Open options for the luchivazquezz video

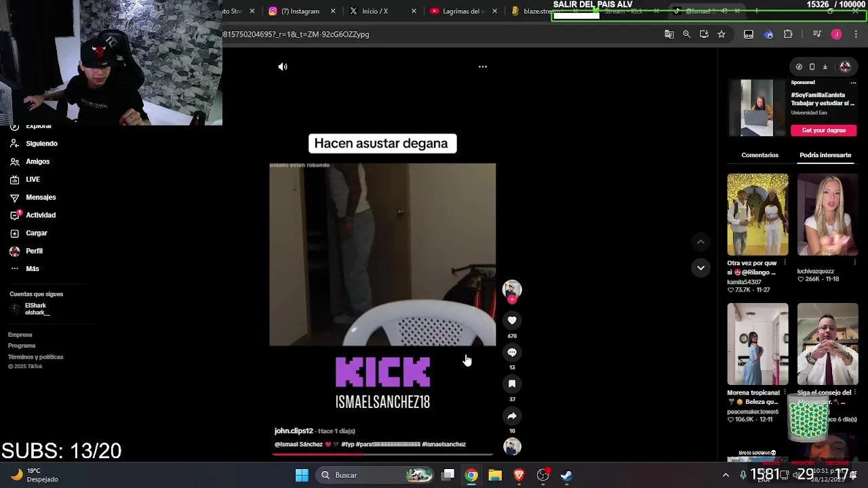tap(855, 262)
